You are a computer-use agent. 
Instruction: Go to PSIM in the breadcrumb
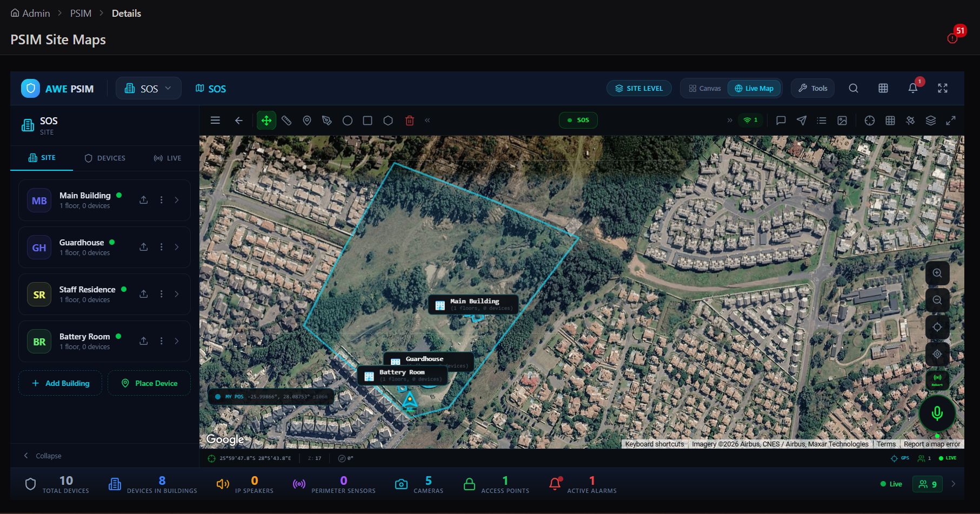[81, 13]
